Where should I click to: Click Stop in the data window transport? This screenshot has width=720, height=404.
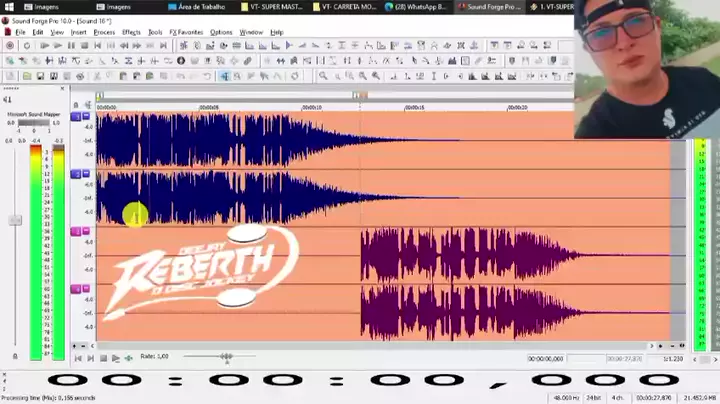tap(103, 358)
